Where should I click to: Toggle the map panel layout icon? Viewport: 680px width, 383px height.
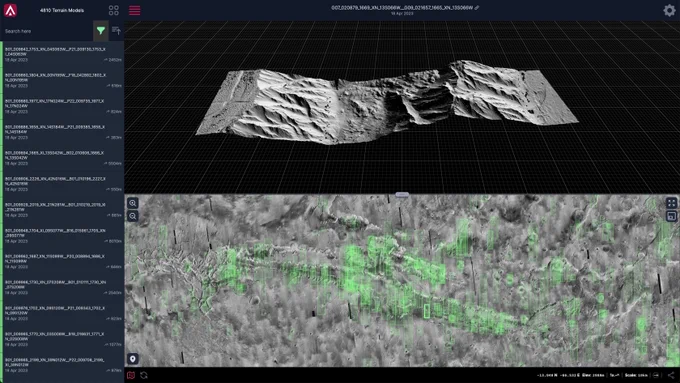[671, 216]
